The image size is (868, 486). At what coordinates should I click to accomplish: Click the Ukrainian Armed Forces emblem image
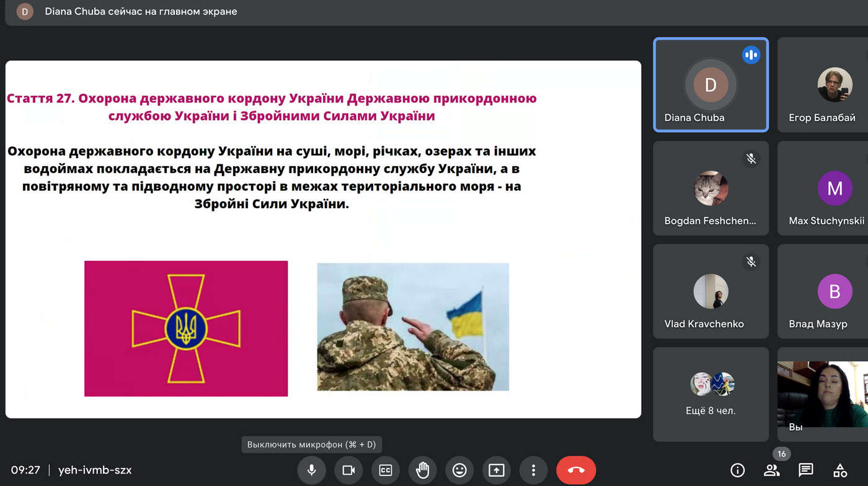[186, 329]
